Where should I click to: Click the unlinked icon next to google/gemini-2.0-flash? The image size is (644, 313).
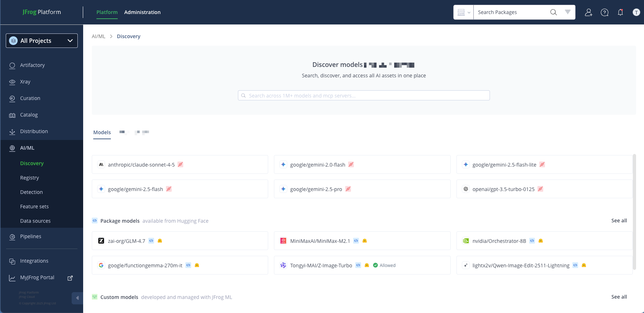coord(351,164)
